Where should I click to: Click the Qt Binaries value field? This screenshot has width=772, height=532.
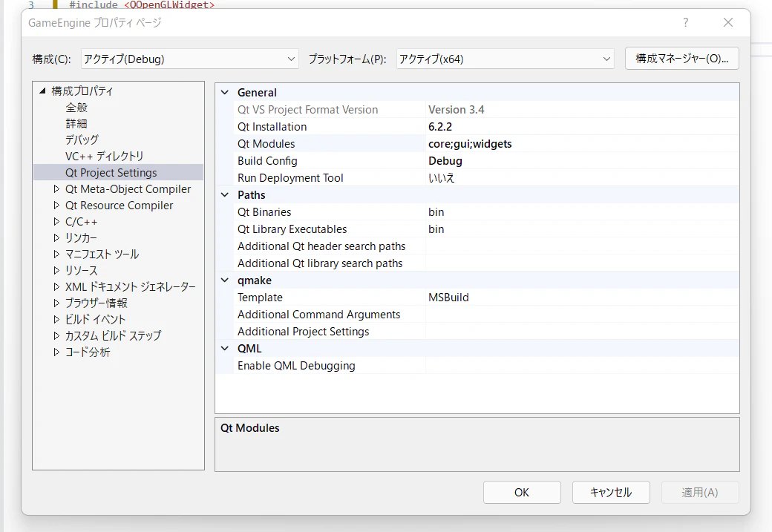(582, 212)
